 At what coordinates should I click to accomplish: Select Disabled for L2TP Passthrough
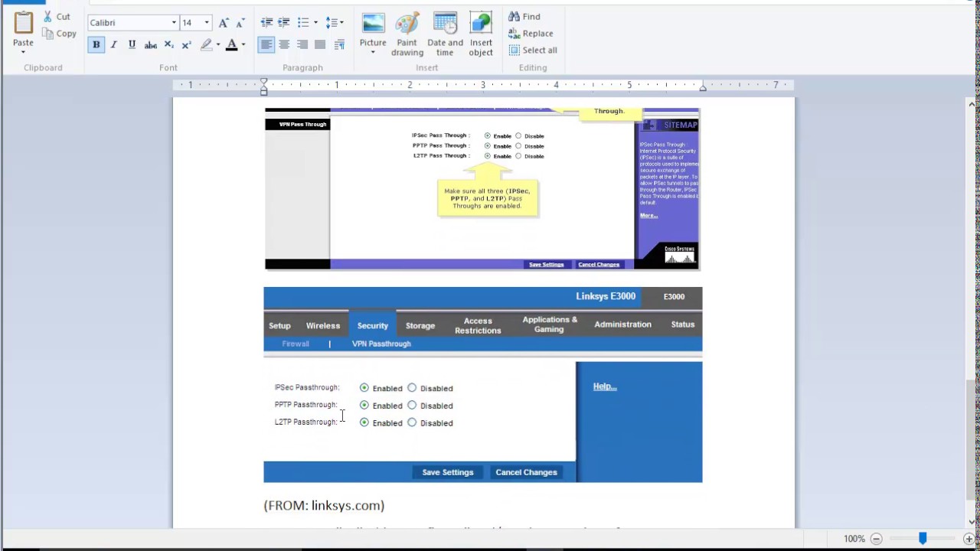click(x=412, y=422)
